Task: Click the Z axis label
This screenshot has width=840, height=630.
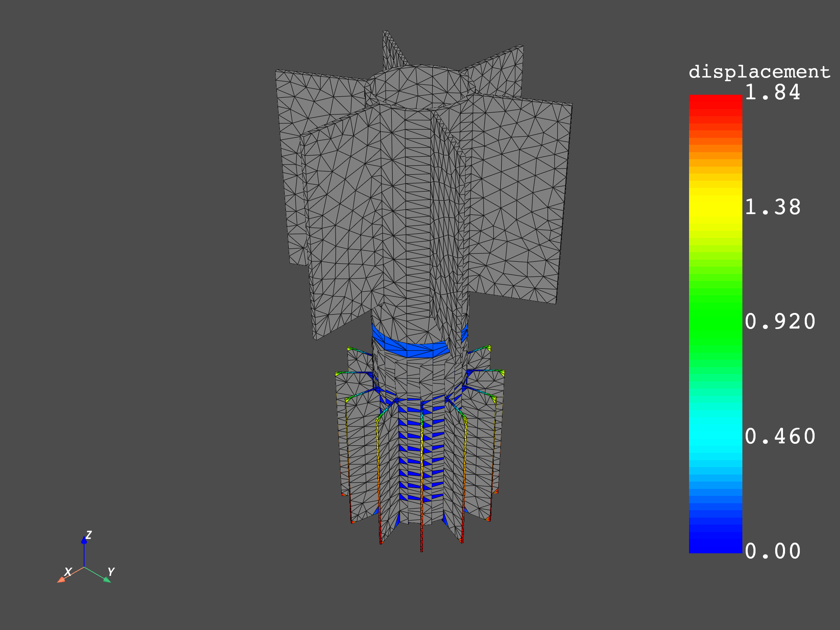Action: pyautogui.click(x=89, y=535)
